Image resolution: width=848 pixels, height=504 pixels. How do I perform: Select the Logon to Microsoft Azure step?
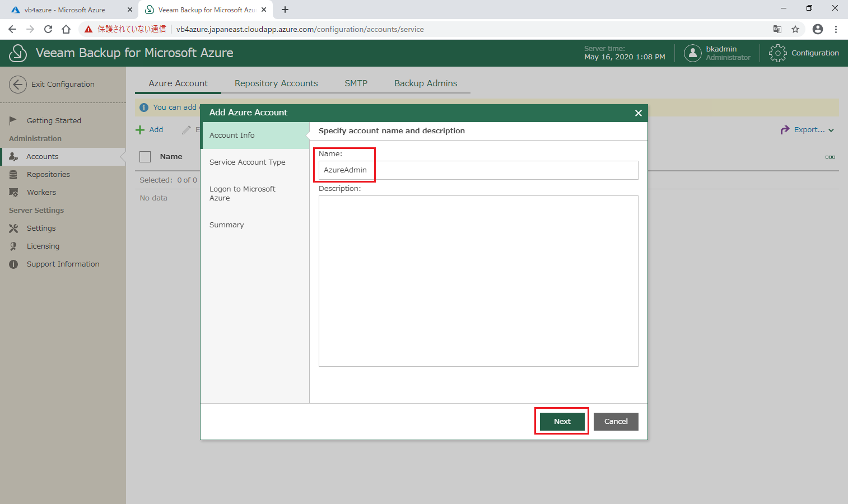point(255,194)
